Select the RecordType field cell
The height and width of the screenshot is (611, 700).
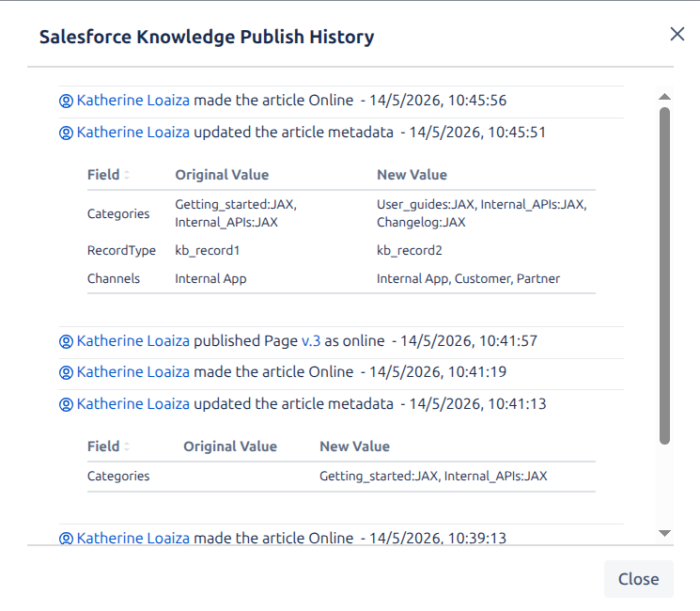point(121,250)
